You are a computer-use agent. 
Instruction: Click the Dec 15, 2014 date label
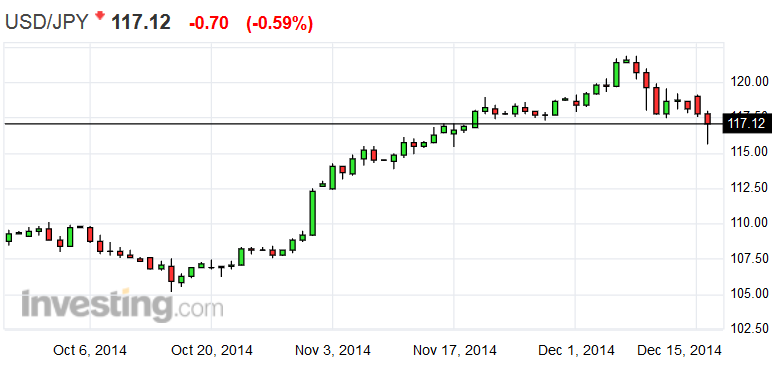coord(680,350)
